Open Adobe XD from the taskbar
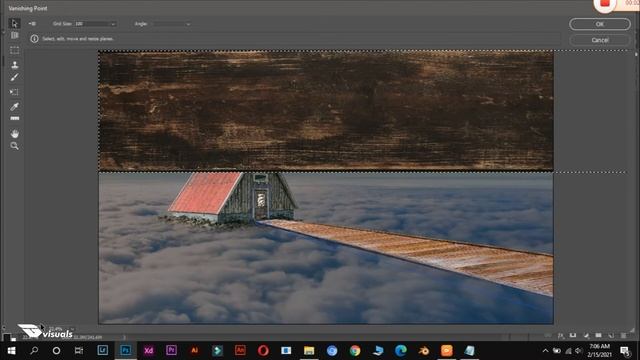 click(149, 351)
